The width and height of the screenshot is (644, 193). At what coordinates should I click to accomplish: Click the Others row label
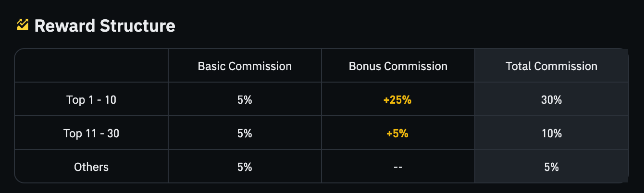91,167
